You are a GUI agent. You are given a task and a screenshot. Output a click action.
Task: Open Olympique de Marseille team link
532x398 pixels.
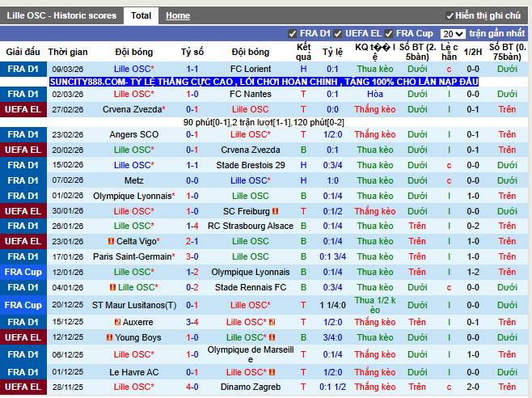[251, 354]
